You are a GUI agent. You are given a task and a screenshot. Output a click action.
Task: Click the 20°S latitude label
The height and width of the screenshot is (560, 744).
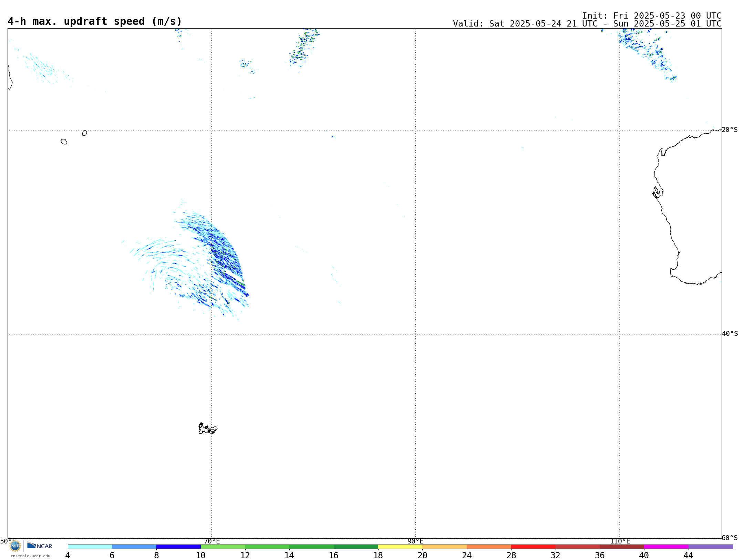(x=730, y=130)
